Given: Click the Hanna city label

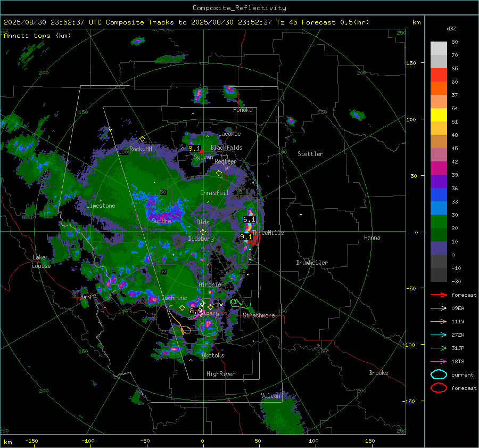Looking at the screenshot, I should pos(372,238).
